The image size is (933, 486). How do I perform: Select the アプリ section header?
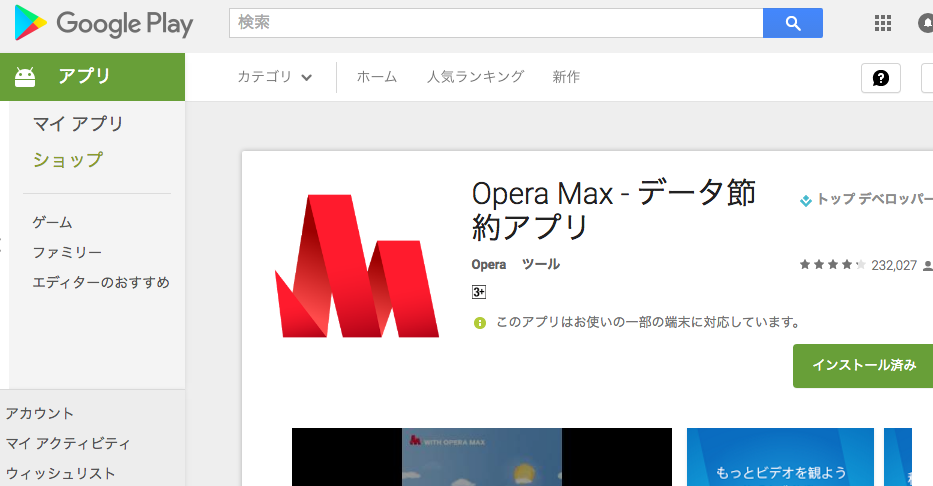click(x=92, y=77)
